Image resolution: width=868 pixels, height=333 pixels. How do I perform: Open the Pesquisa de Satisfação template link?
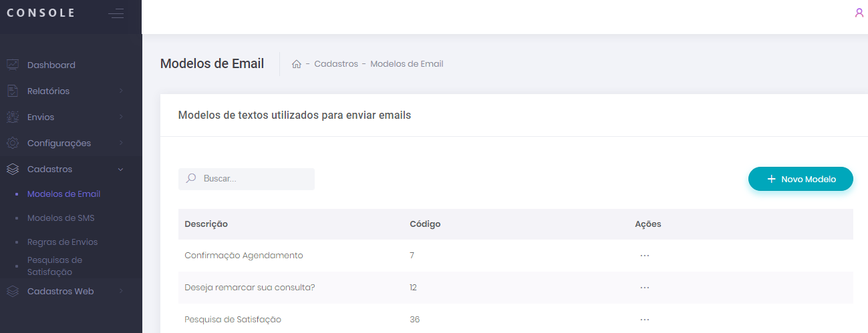(x=233, y=320)
